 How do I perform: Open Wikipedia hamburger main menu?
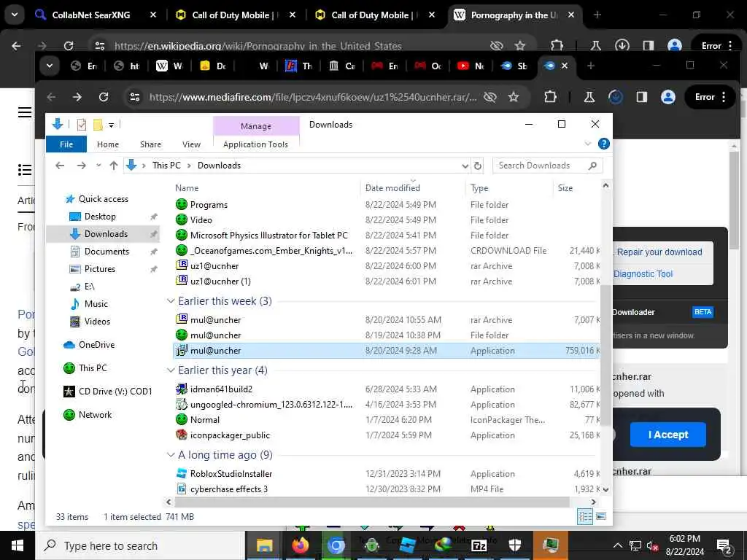point(25,112)
